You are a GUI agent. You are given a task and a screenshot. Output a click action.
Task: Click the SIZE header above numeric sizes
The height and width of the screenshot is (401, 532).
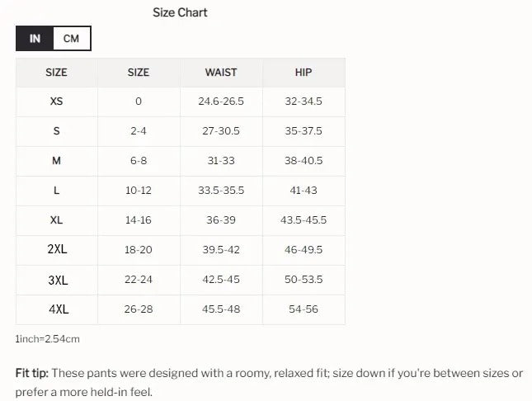(139, 73)
